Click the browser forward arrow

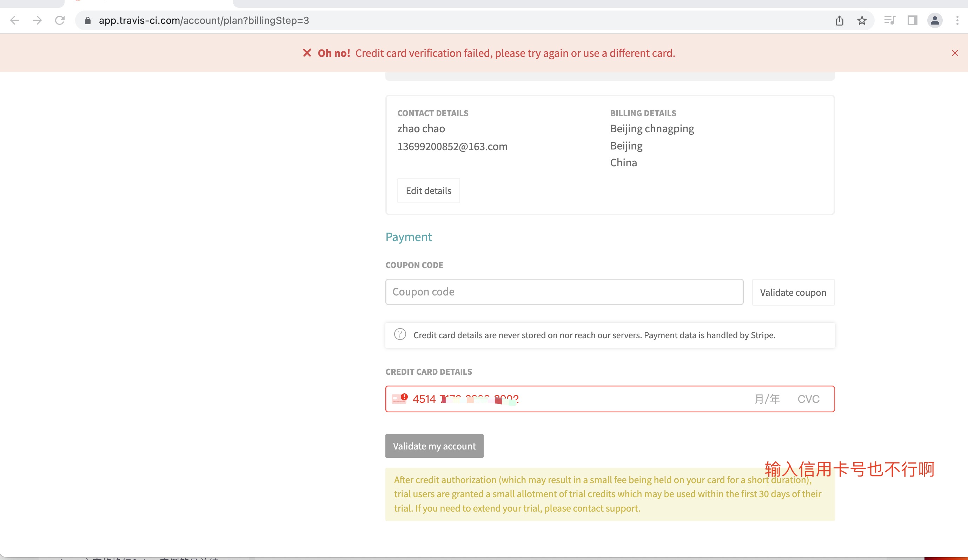pos(37,20)
